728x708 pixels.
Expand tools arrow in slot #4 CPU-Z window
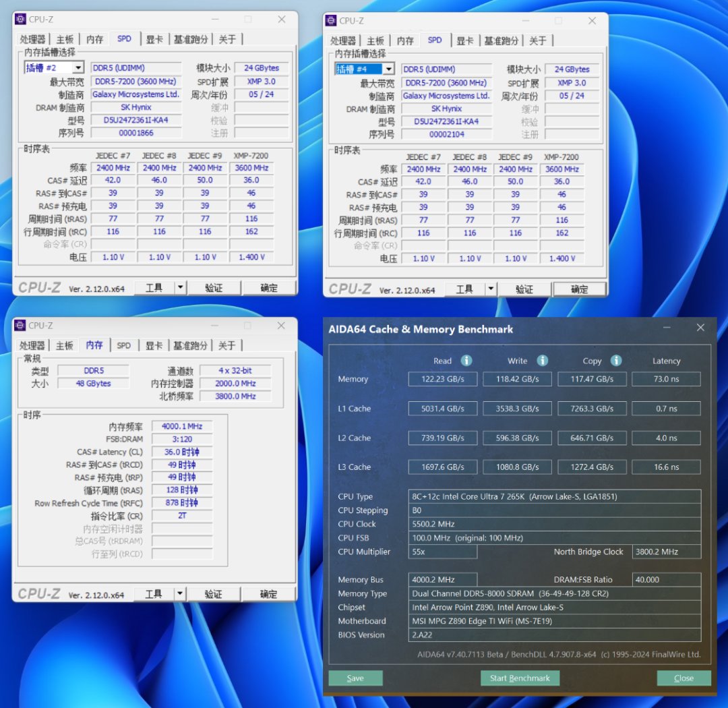491,289
